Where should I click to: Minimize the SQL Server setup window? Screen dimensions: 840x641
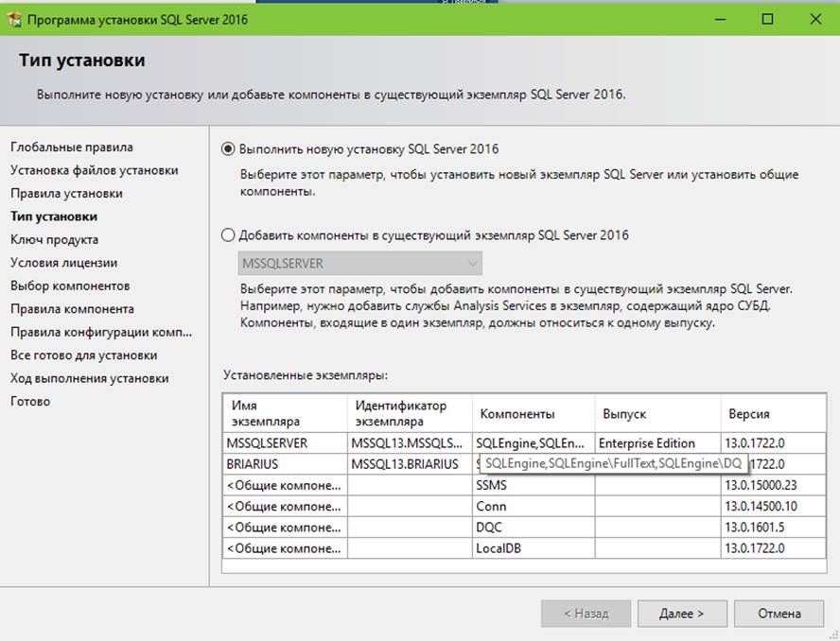point(721,19)
